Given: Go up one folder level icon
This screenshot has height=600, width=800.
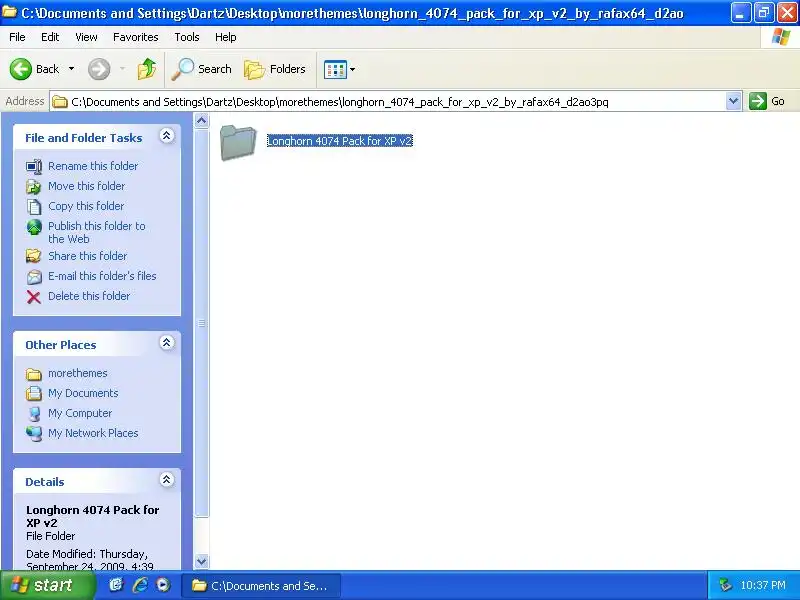Looking at the screenshot, I should point(147,69).
